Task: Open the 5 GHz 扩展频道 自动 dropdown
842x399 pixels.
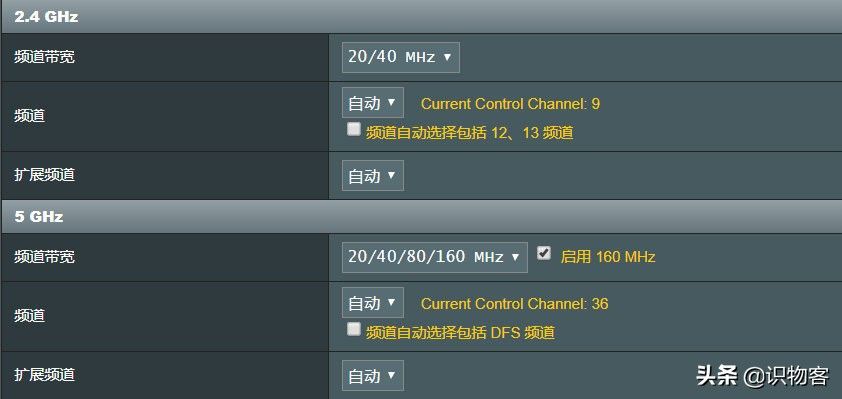Action: (x=373, y=375)
